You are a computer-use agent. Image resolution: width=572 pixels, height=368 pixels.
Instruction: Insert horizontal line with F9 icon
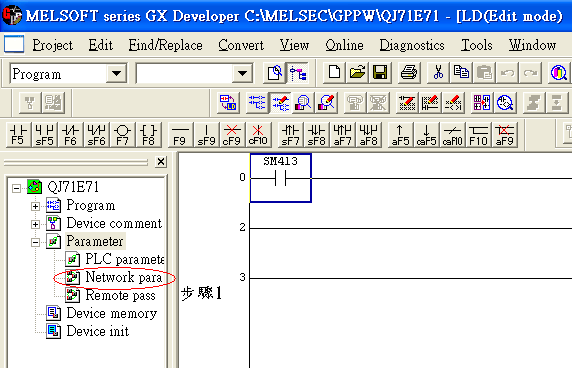point(180,135)
